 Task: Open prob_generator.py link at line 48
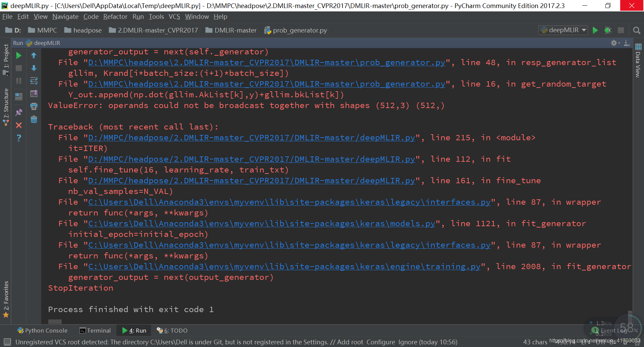point(267,62)
